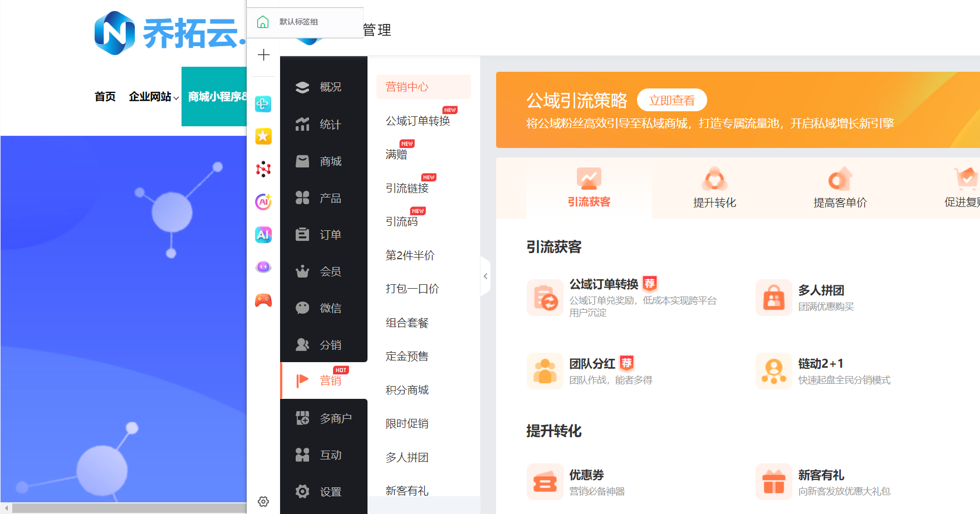Click the 商城 store icon

[x=302, y=161]
